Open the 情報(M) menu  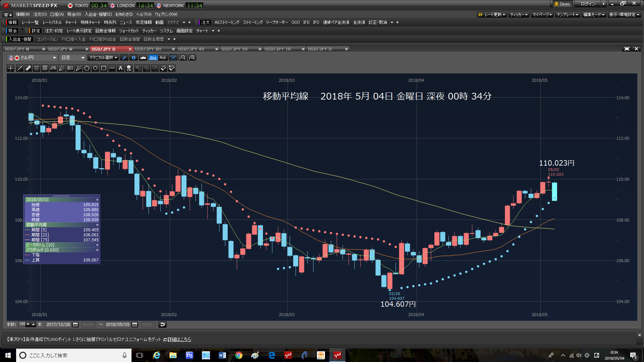[x=23, y=14]
